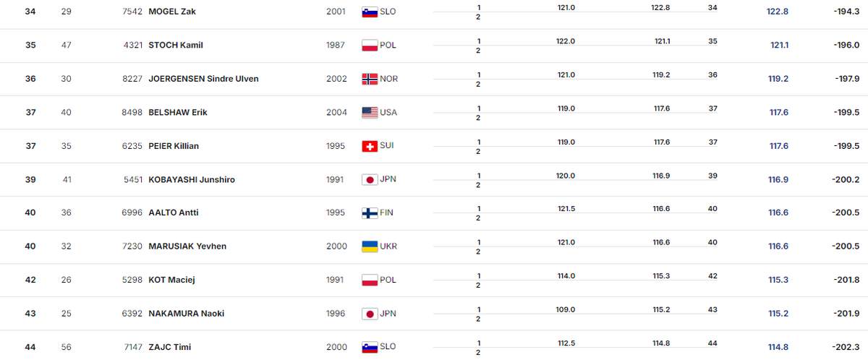The height and width of the screenshot is (360, 868).
Task: Open JOERGENSEN Sindre Ulven's profile
Action: click(x=203, y=79)
